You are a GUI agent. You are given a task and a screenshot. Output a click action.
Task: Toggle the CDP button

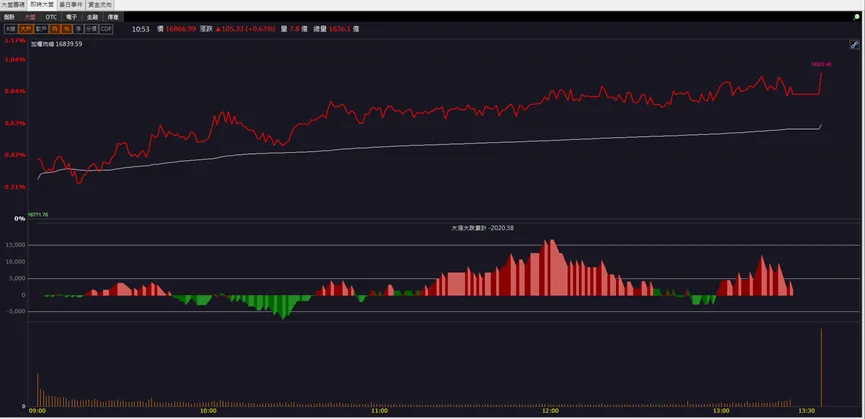[x=106, y=29]
